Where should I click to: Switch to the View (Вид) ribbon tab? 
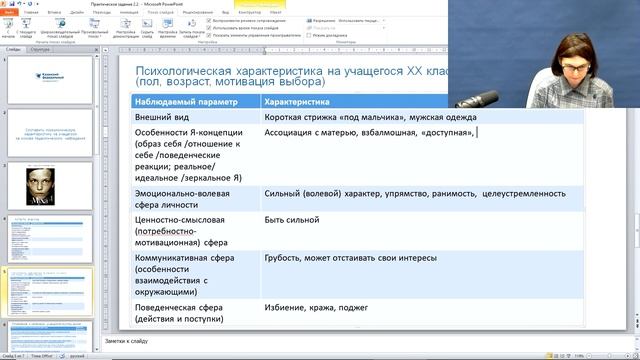tap(225, 12)
